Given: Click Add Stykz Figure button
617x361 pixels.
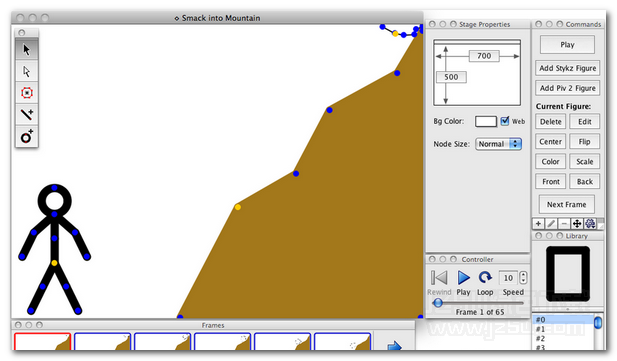Looking at the screenshot, I should 567,68.
